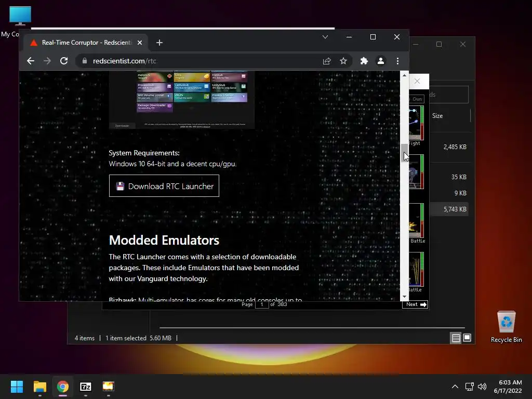The width and height of the screenshot is (532, 399).
Task: Open site information lock icon
Action: click(x=85, y=61)
